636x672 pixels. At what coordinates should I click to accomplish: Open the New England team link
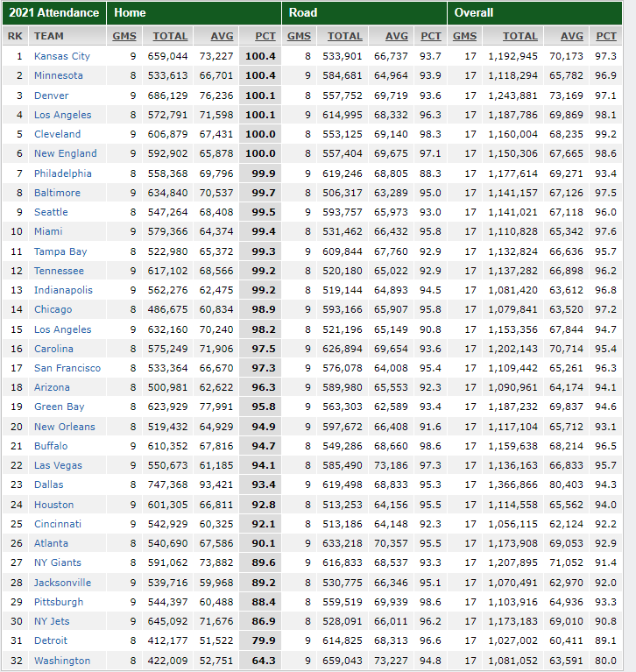(x=66, y=153)
